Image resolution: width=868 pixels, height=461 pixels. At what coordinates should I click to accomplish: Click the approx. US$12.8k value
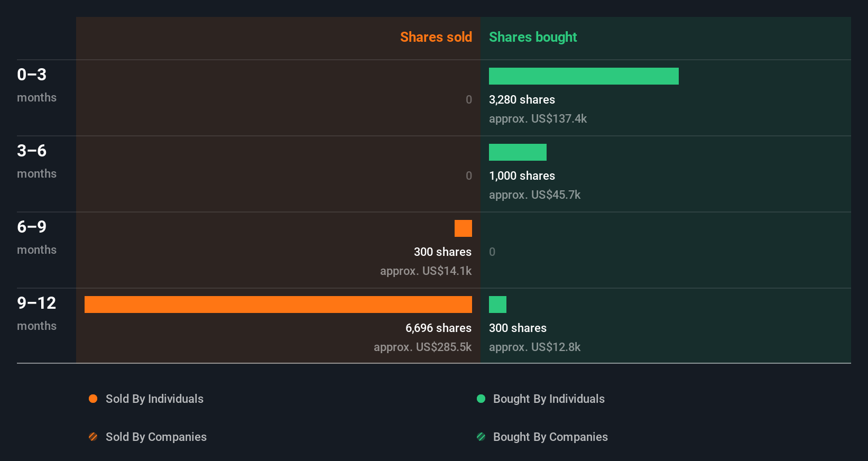[534, 347]
